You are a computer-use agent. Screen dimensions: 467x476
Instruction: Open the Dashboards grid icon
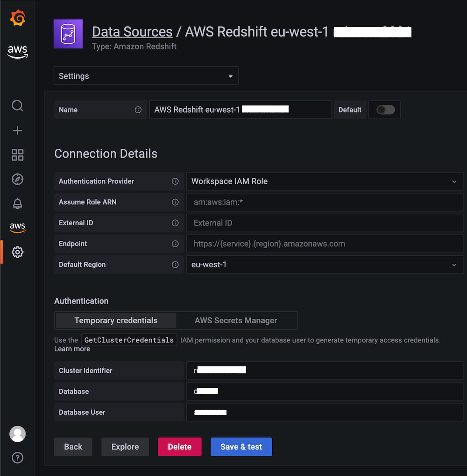[18, 155]
